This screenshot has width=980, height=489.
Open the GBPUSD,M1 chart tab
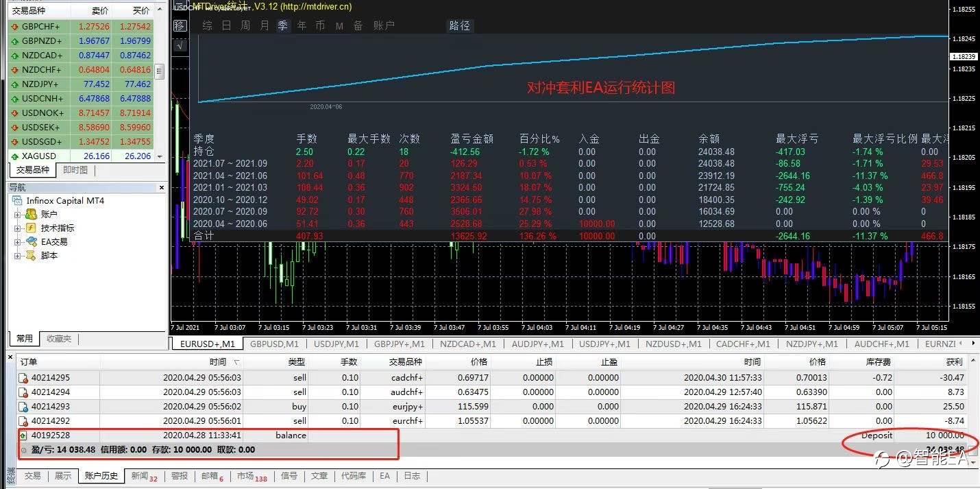[x=274, y=344]
